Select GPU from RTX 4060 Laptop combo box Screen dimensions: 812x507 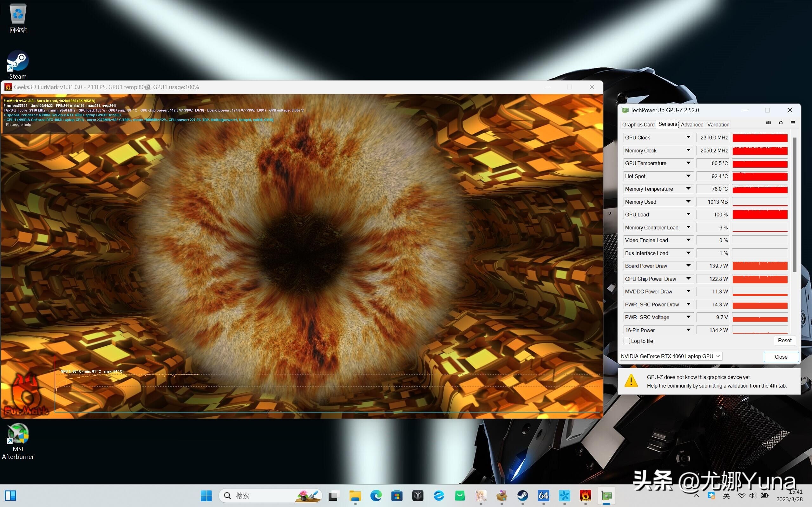pyautogui.click(x=671, y=356)
